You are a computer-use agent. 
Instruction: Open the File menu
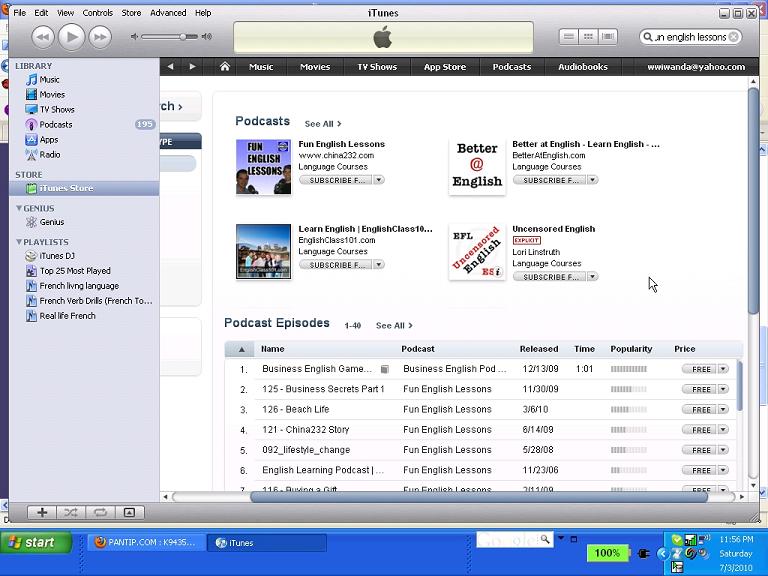click(x=20, y=13)
